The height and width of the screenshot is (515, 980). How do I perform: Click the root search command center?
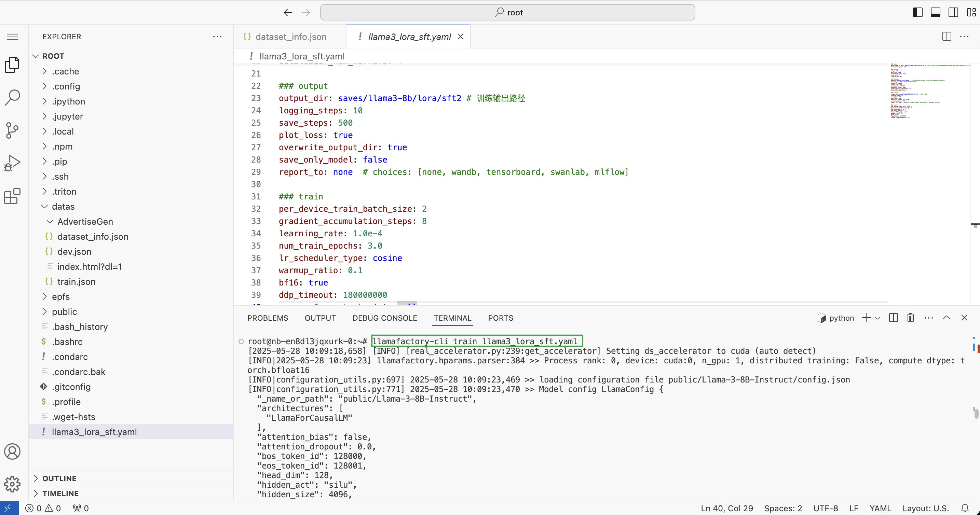(x=507, y=13)
